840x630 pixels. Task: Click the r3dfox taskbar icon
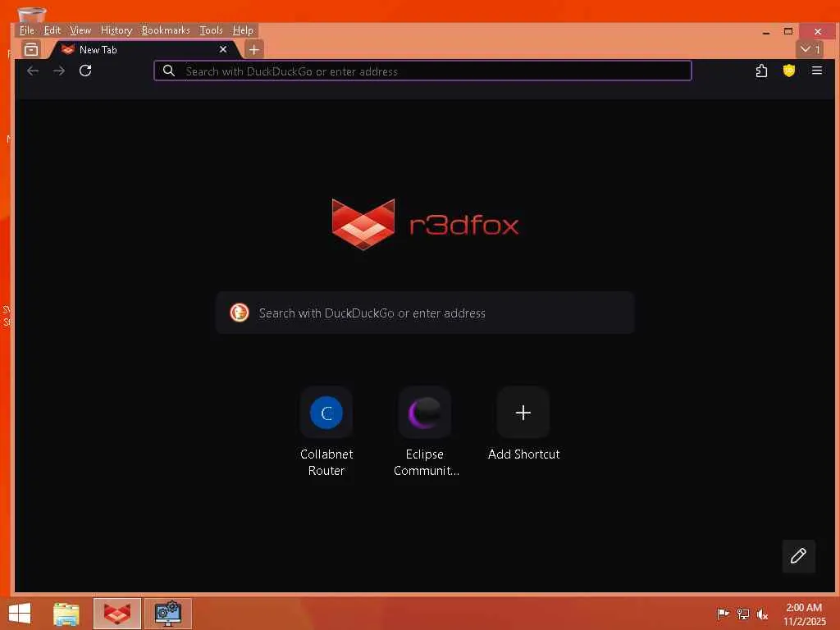116,614
